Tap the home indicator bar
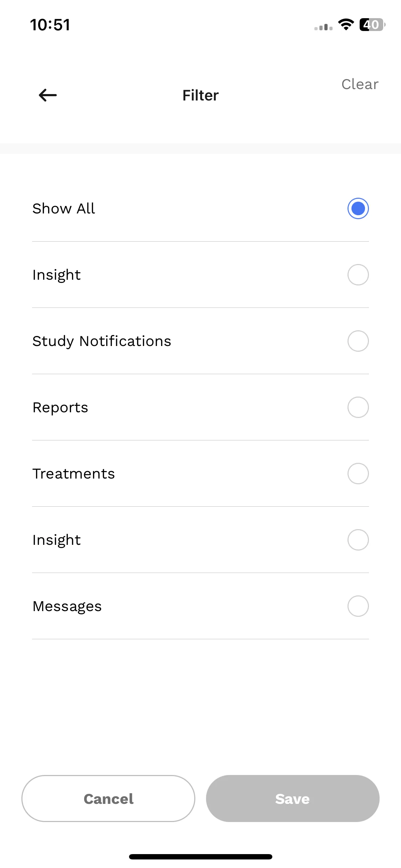 point(201,857)
